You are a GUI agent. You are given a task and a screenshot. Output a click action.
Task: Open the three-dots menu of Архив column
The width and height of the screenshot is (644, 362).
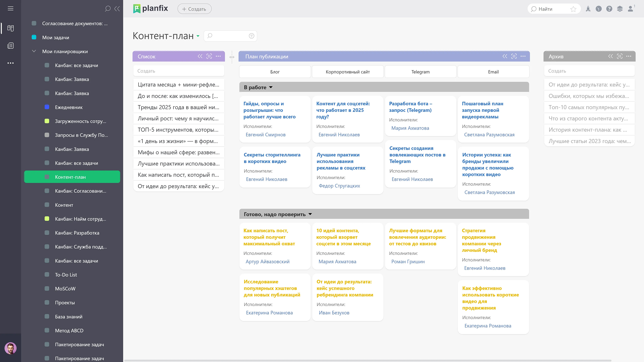(x=629, y=56)
